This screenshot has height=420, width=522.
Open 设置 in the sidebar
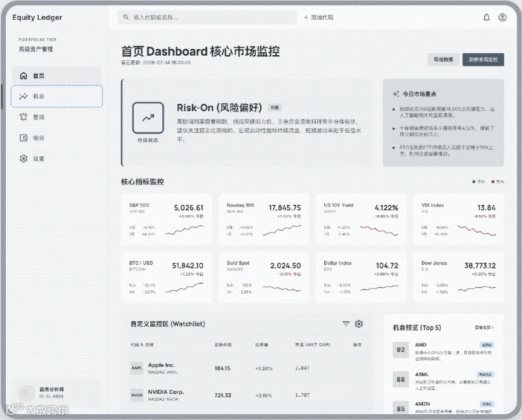pyautogui.click(x=57, y=158)
